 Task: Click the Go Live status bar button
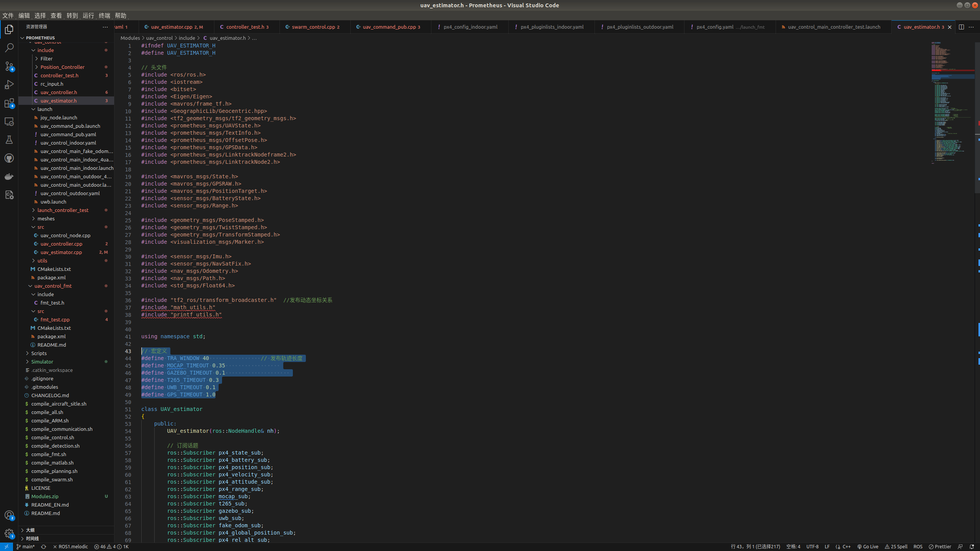tap(868, 546)
